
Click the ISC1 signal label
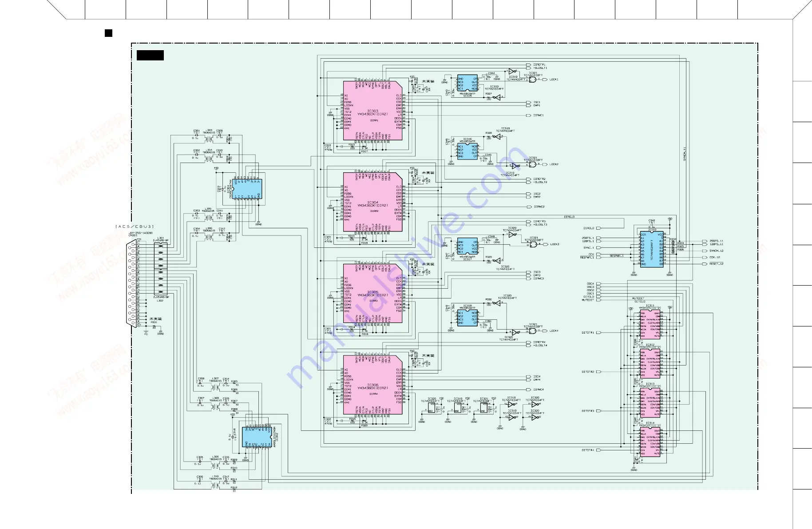pos(536,102)
